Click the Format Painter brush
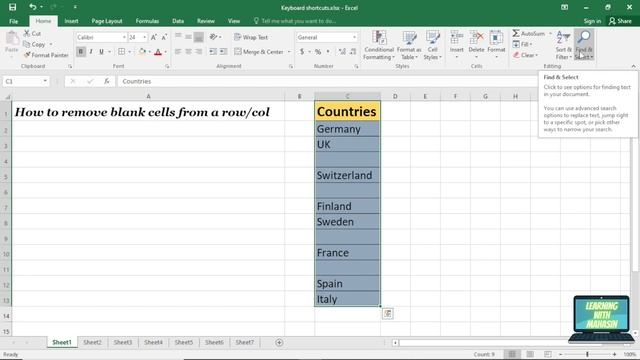This screenshot has width=640, height=360. tap(27, 55)
